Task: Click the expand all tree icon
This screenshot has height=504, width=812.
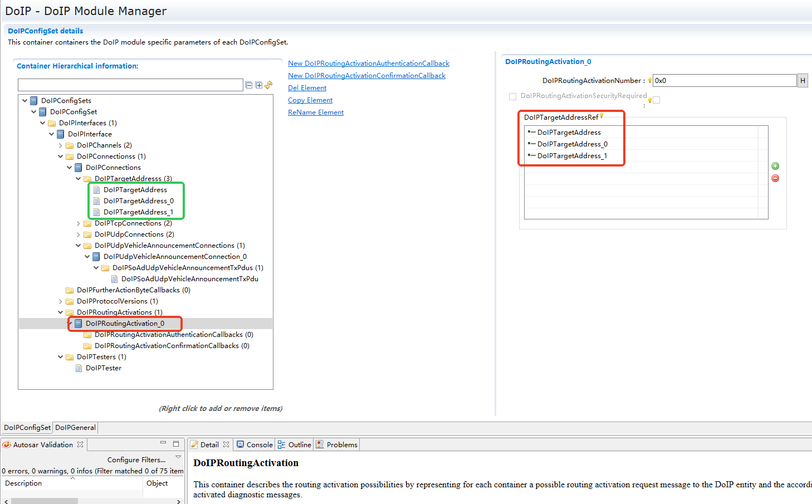Action: [258, 85]
